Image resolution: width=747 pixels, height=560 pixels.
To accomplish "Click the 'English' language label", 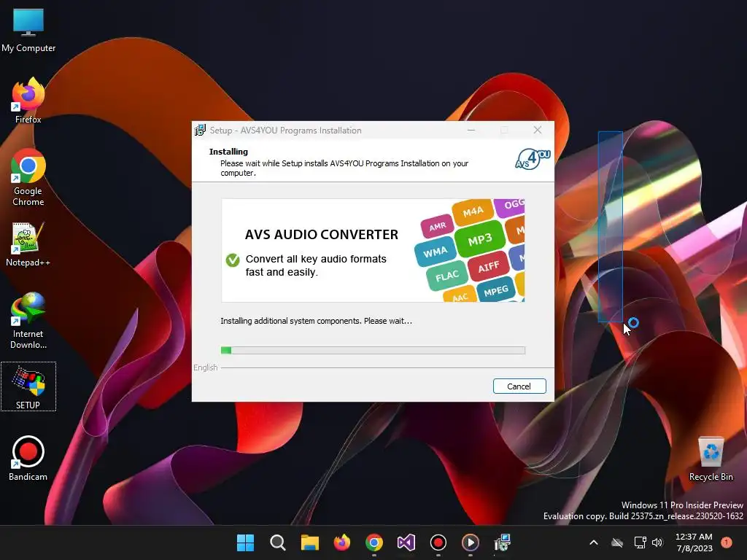I will click(205, 367).
